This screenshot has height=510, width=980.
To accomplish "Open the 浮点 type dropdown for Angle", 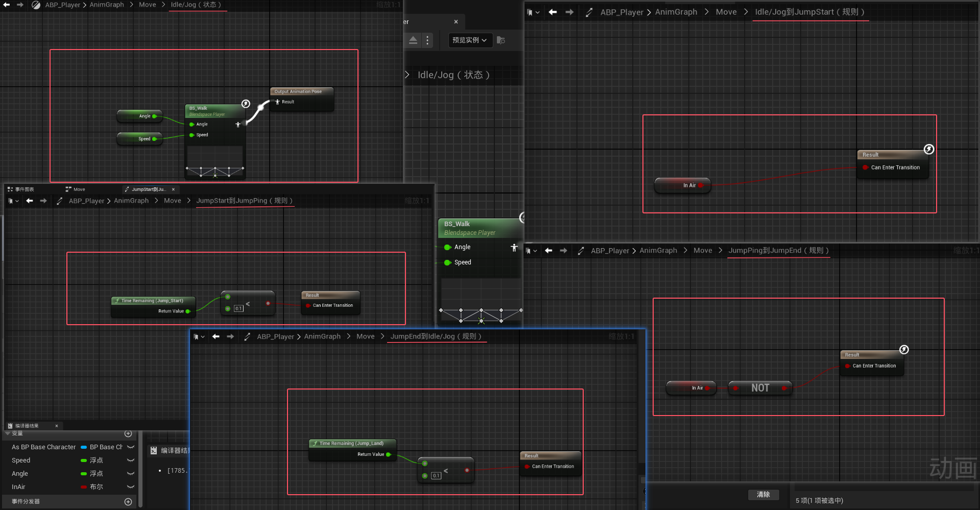I will pyautogui.click(x=97, y=474).
